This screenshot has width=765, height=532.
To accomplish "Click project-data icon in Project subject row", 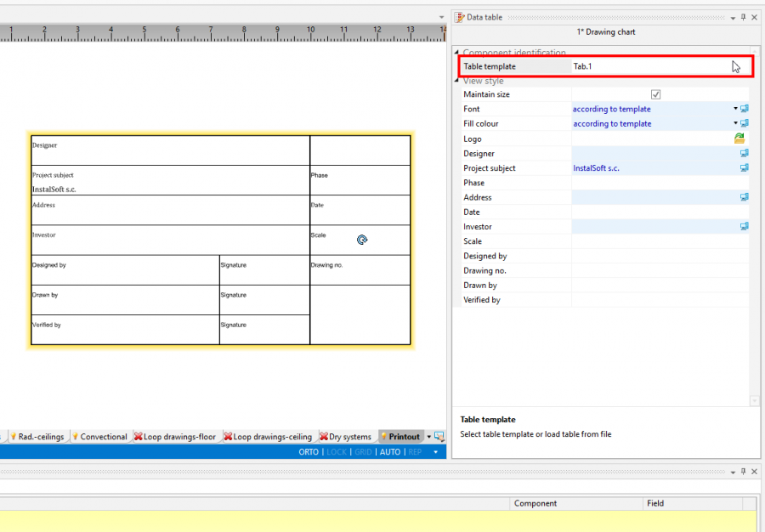I will coord(745,168).
